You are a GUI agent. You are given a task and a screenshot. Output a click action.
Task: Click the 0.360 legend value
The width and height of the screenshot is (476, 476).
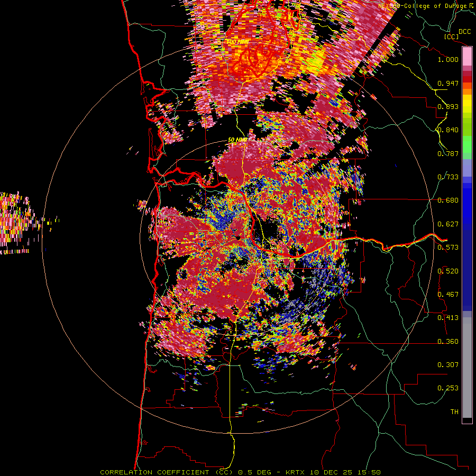point(448,342)
